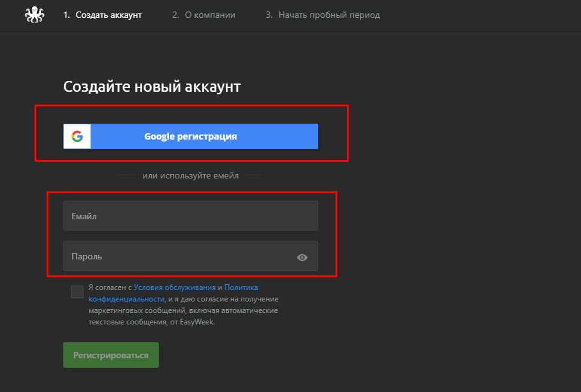Sign up with Google регистрация button

[x=191, y=136]
